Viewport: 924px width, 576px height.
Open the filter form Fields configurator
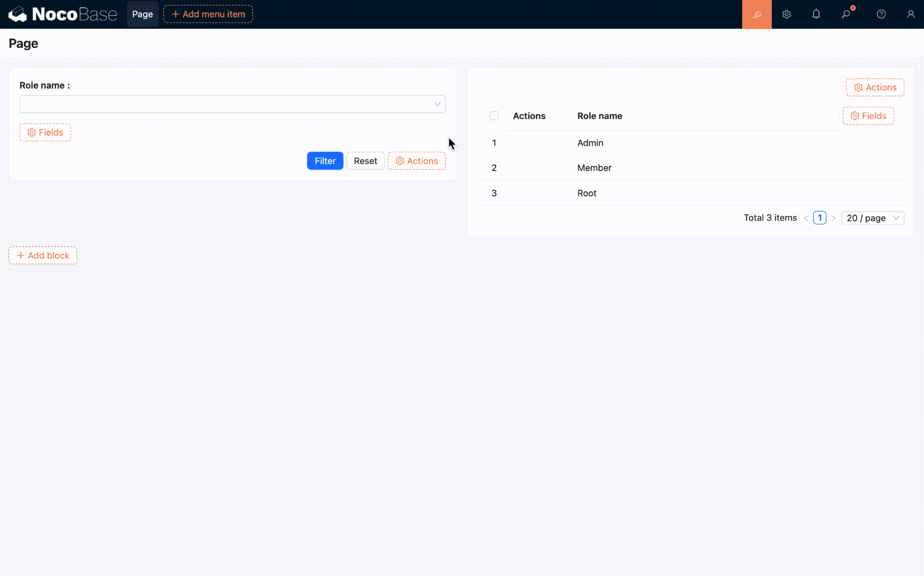point(45,133)
